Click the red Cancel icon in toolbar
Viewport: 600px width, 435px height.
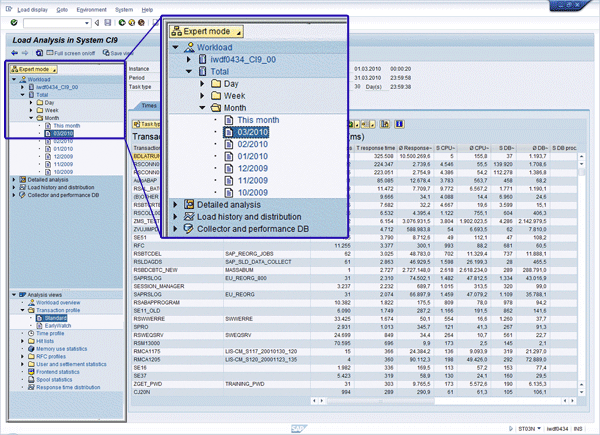141,23
